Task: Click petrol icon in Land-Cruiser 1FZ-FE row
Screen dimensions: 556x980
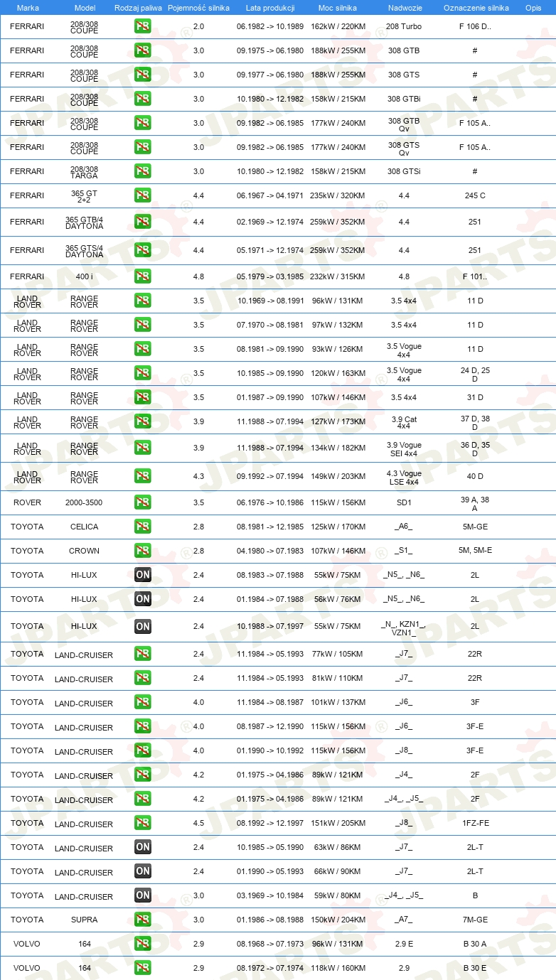Action: click(x=143, y=823)
